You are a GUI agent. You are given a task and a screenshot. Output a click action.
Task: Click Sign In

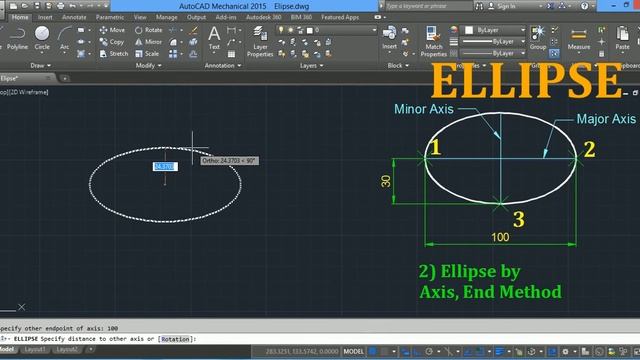pyautogui.click(x=506, y=6)
